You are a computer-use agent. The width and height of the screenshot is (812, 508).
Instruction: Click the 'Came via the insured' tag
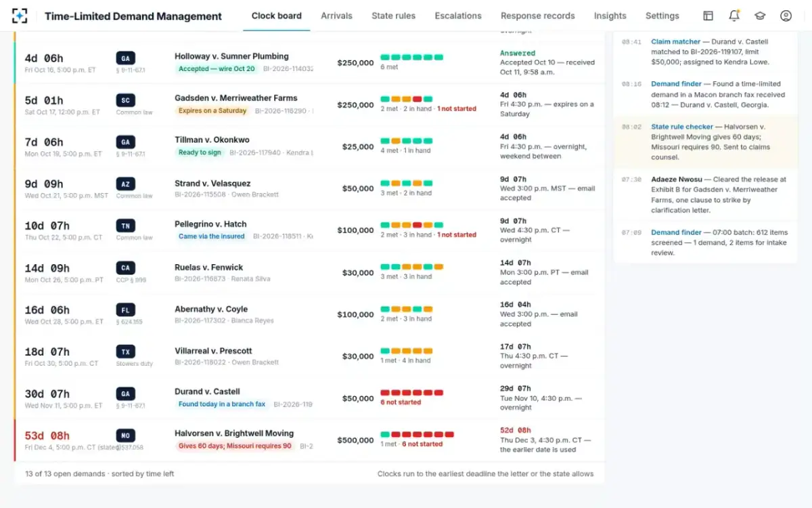click(212, 236)
